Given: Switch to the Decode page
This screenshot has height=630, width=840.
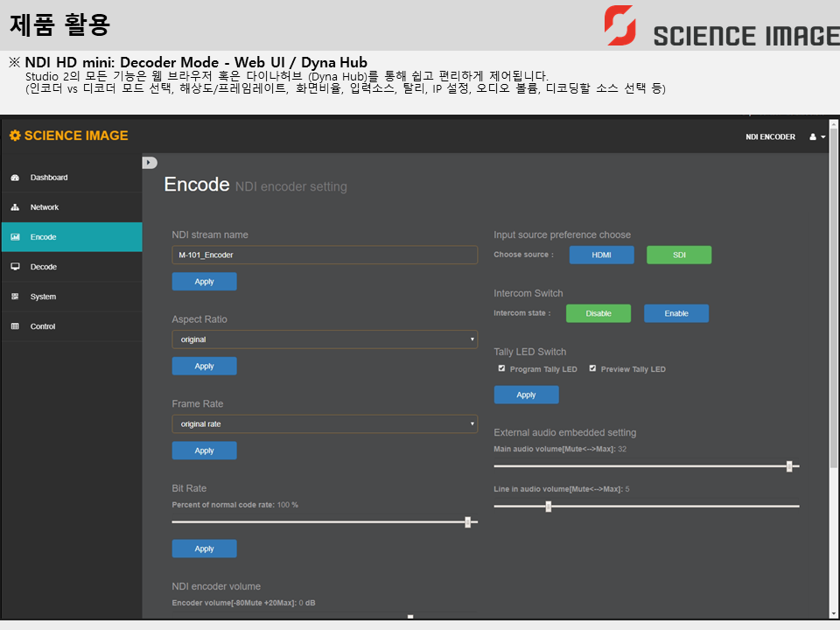Looking at the screenshot, I should click(x=72, y=267).
